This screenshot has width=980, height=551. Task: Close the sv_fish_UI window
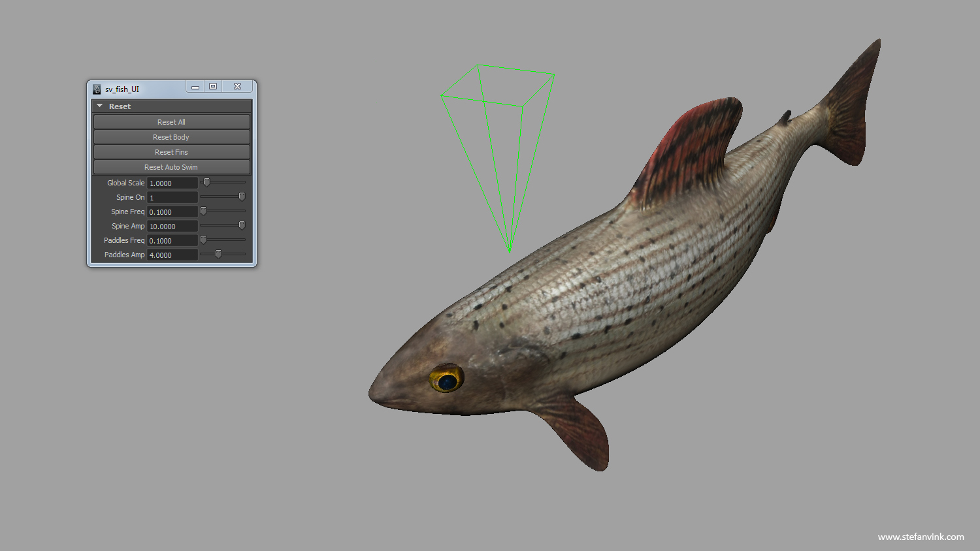coord(238,87)
